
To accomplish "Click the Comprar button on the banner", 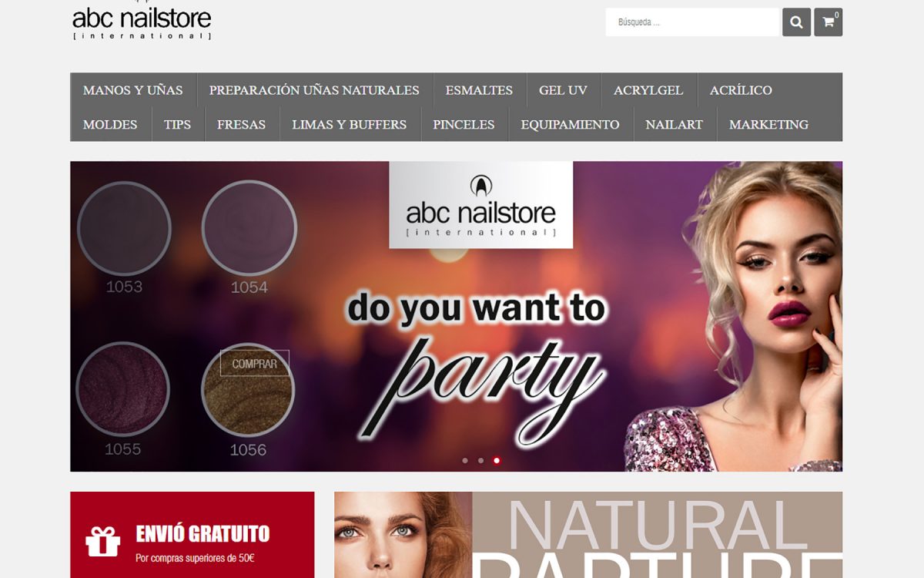I will coord(255,363).
